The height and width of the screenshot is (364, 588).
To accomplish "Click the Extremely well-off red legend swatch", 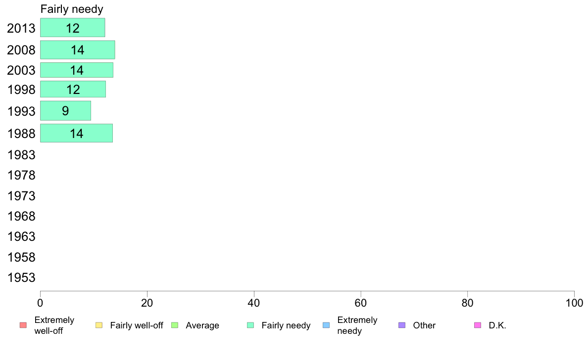I will [23, 325].
